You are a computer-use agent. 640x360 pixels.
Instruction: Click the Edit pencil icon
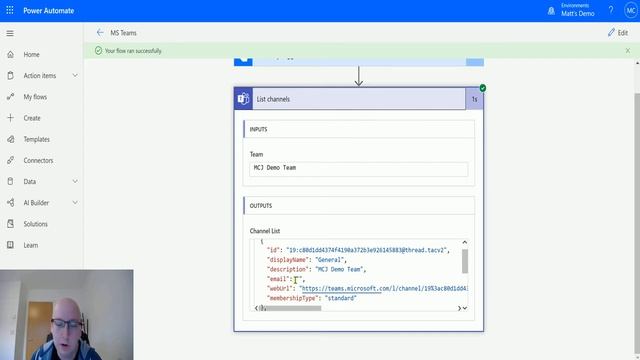pyautogui.click(x=611, y=33)
